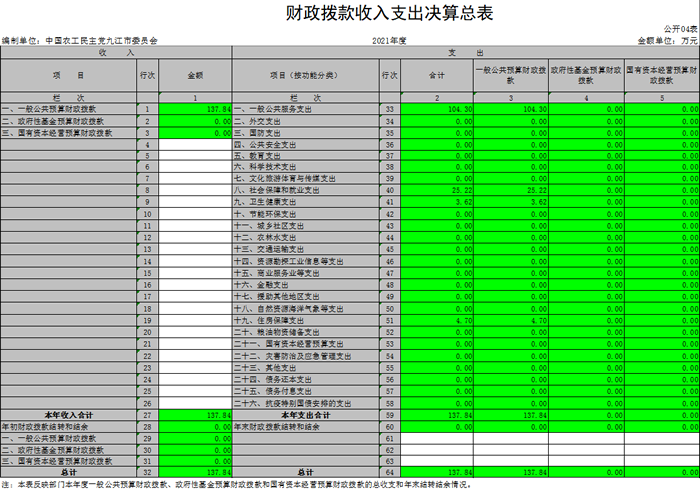
Task: Click the 104.30 value in the 合计 column
Action: coord(436,107)
